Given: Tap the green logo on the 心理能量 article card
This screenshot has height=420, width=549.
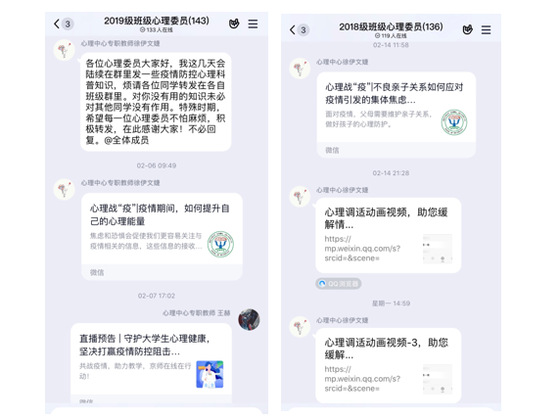Looking at the screenshot, I should [221, 244].
